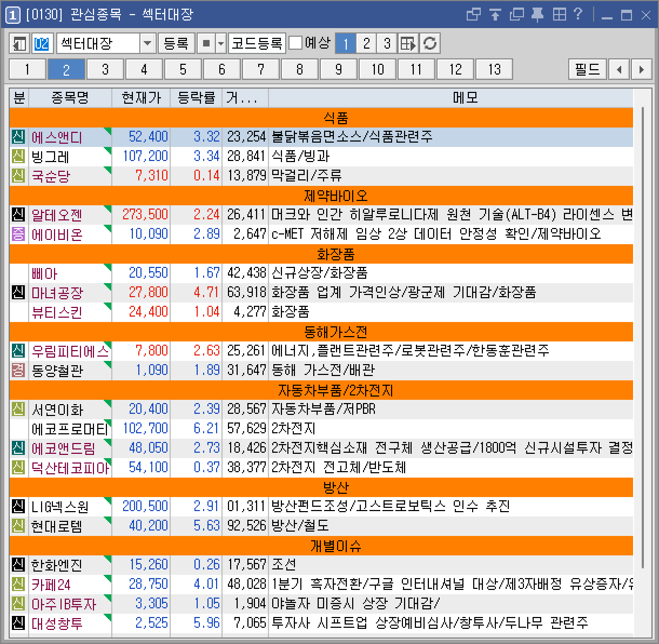659x644 pixels.
Task: Select view mode button 2 next to 예상
Action: tap(366, 44)
